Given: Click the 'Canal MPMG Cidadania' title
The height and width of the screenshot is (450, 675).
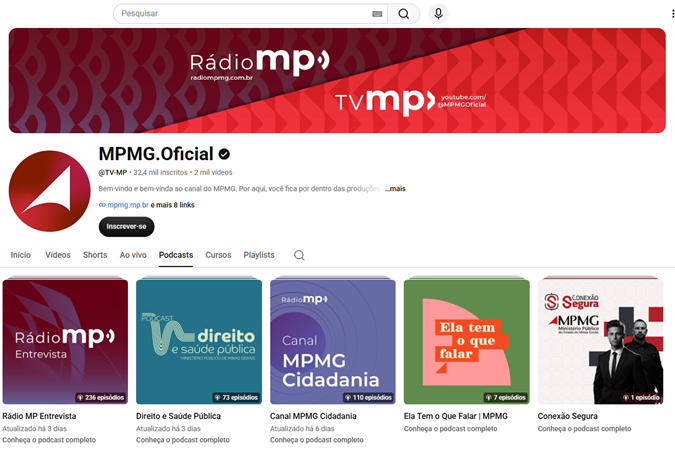Looking at the screenshot, I should pos(313,416).
